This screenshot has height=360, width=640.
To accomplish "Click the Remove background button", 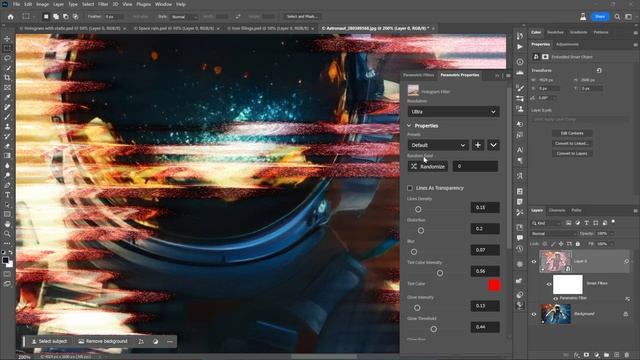I will (x=103, y=341).
